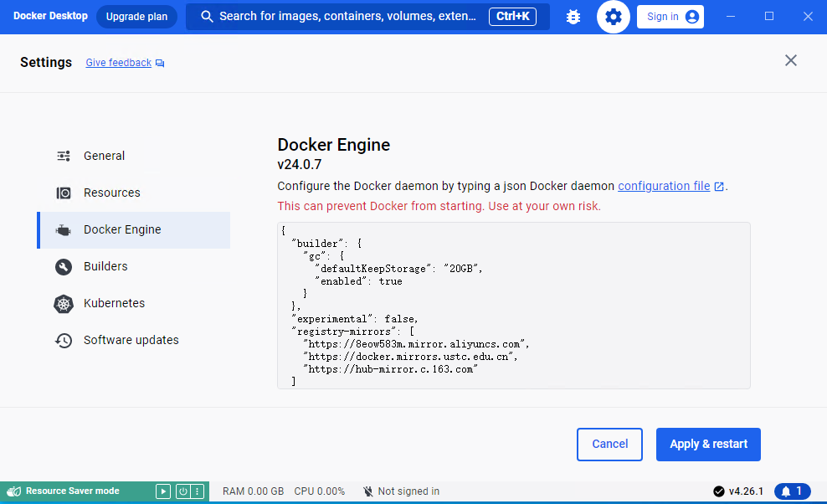
Task: Close the Settings panel with X
Action: click(x=791, y=60)
